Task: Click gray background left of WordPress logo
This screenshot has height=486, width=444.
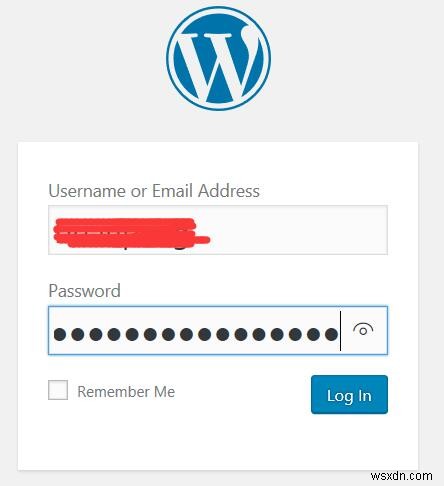Action: [x=83, y=60]
